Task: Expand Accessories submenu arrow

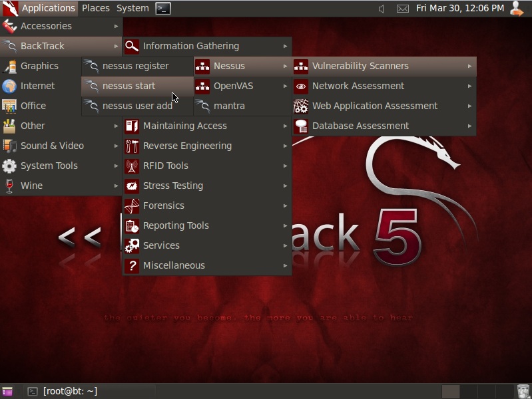Action: pyautogui.click(x=116, y=26)
